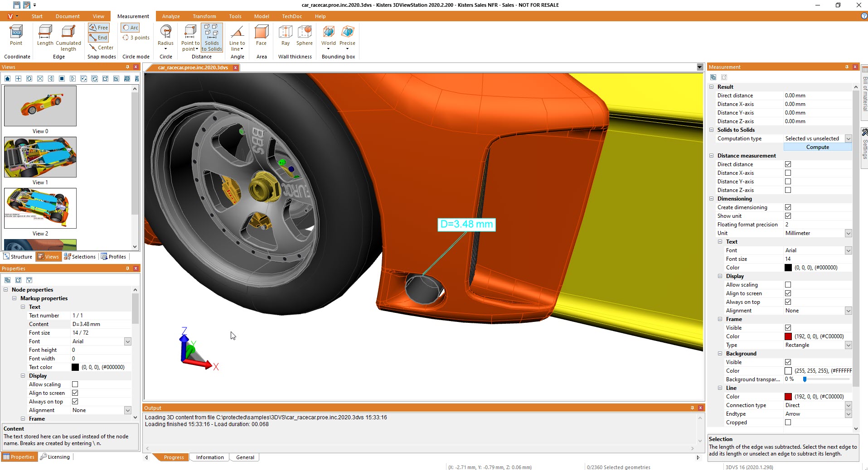The height and width of the screenshot is (470, 868).
Task: Open the General output tab
Action: point(245,457)
